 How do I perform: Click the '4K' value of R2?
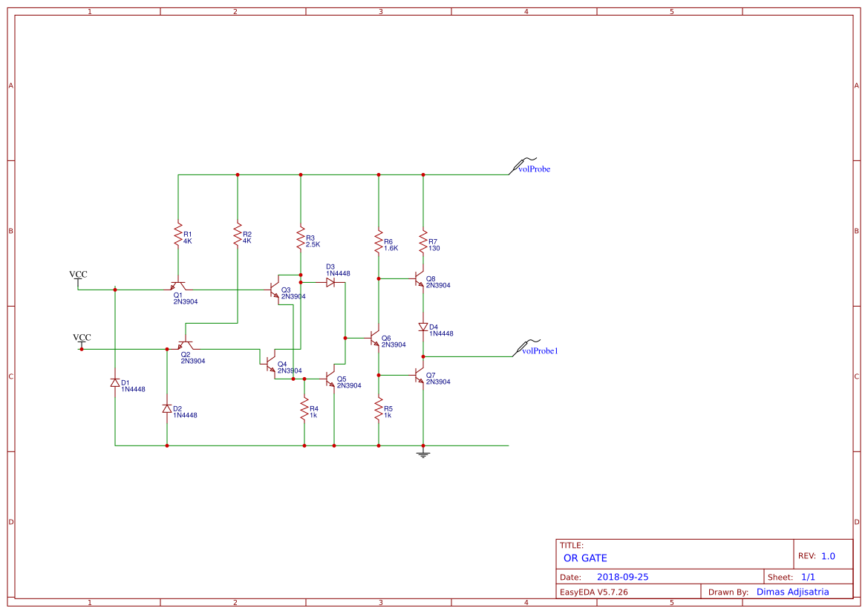click(x=247, y=241)
